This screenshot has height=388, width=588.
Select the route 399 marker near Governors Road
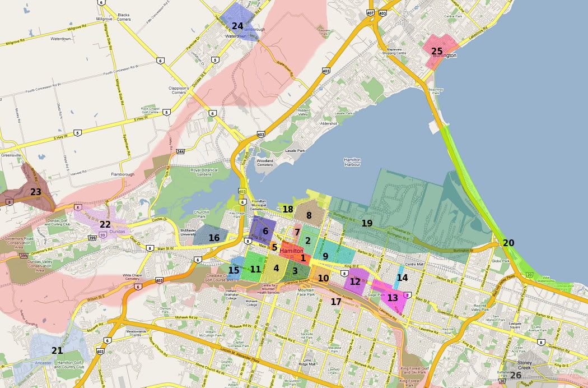(x=23, y=256)
